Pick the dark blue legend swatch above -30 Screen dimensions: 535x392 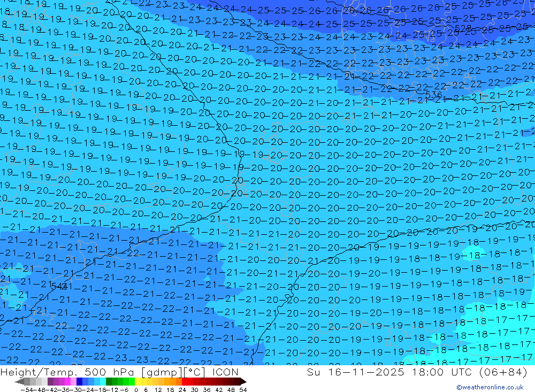[79, 381]
